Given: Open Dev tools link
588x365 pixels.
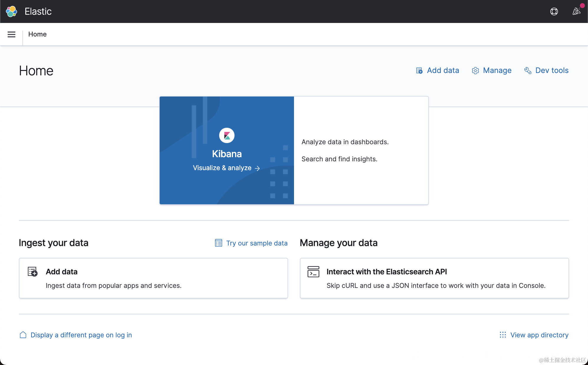Looking at the screenshot, I should pyautogui.click(x=552, y=70).
